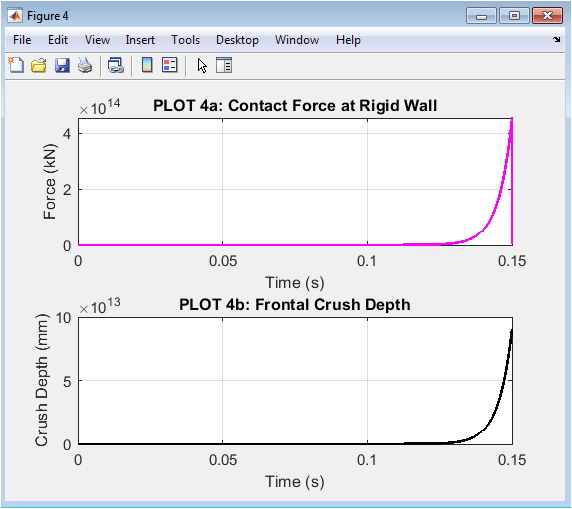Open the View menu
This screenshot has width=572, height=509.
tap(97, 40)
